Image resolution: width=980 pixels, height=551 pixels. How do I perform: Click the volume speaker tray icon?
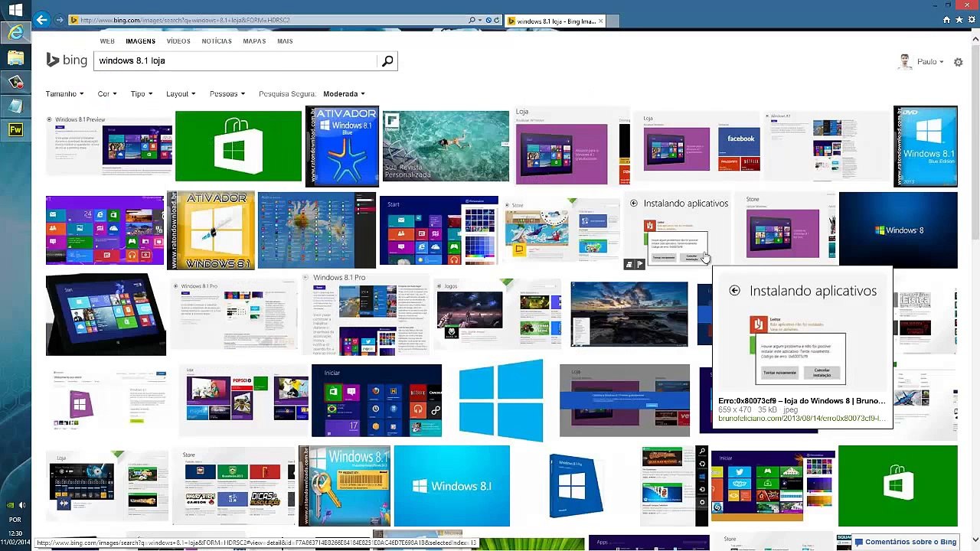[22, 505]
